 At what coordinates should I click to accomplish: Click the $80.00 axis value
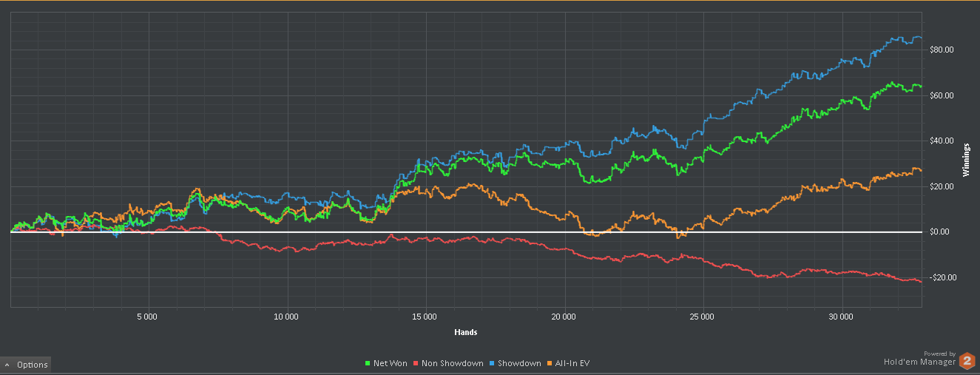(942, 50)
